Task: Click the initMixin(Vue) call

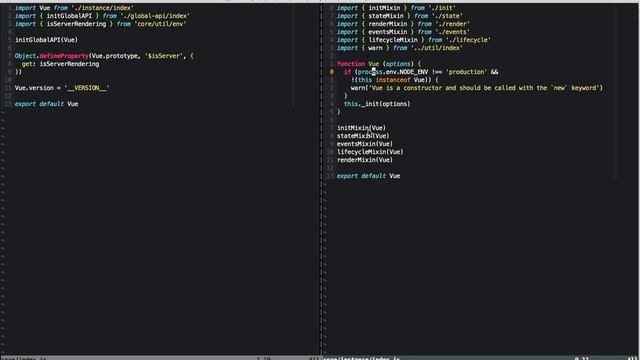Action: 361,128
